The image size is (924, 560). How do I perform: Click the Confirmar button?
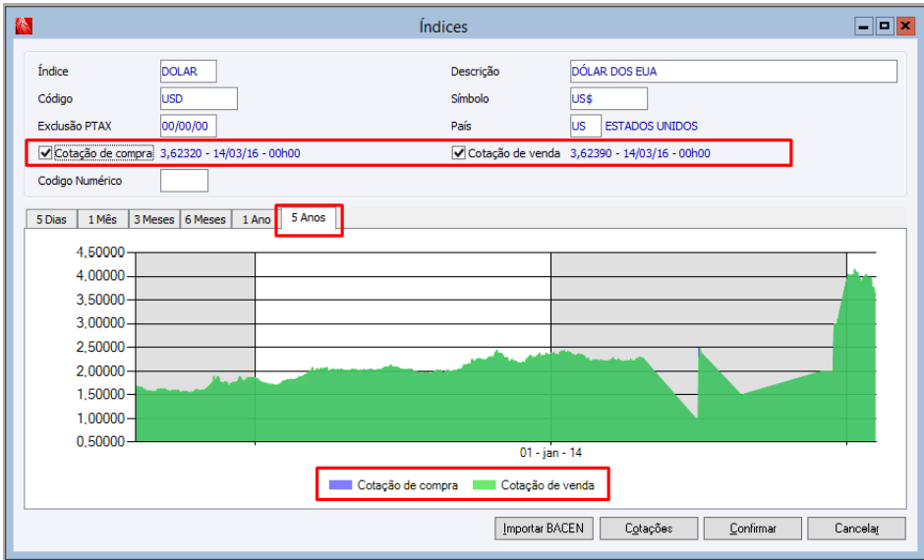coord(753,529)
